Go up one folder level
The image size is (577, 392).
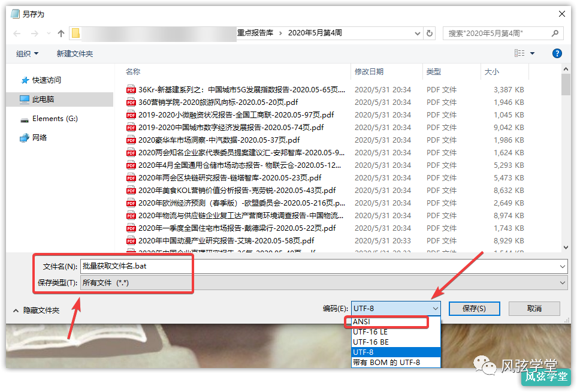pyautogui.click(x=61, y=34)
